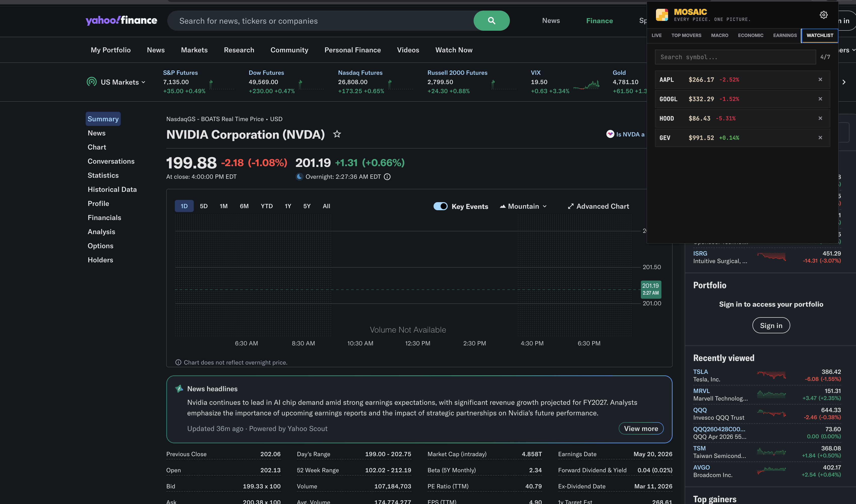Remove GOOGL from the Mosaic watchlist
This screenshot has width=856, height=504.
[x=820, y=99]
